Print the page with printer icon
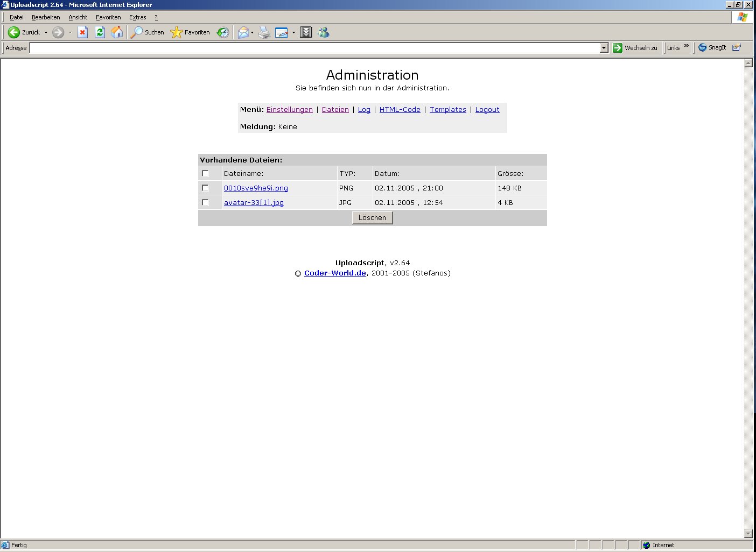The width and height of the screenshot is (756, 552). 264,32
